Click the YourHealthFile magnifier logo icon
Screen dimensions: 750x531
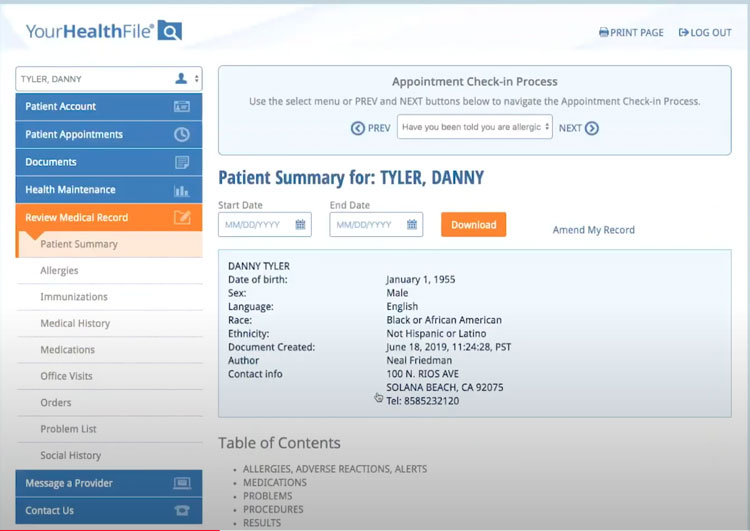click(170, 32)
